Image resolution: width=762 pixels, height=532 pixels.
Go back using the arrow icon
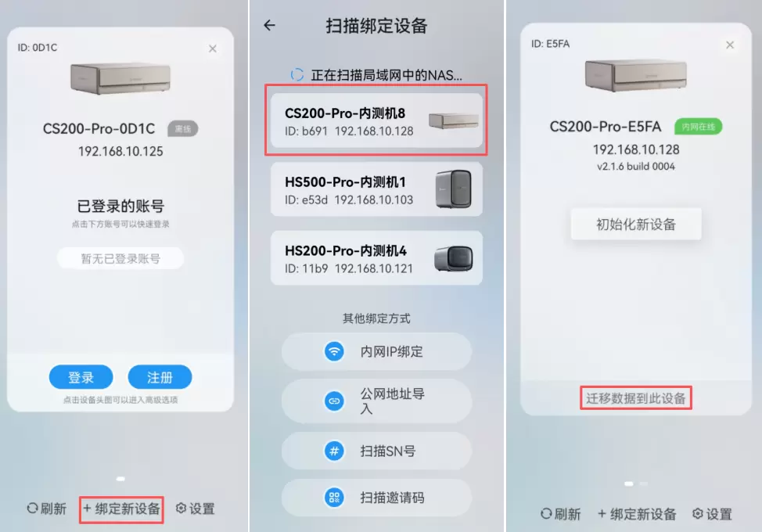pyautogui.click(x=269, y=25)
